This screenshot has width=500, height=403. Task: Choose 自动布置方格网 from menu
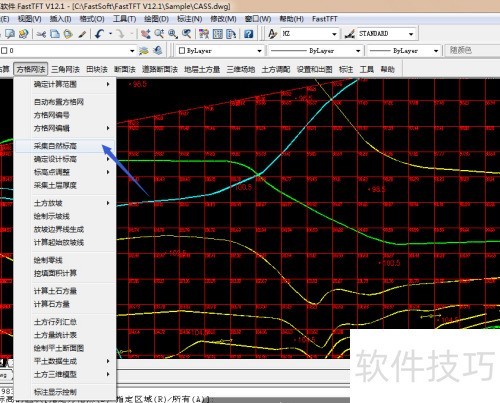click(59, 102)
